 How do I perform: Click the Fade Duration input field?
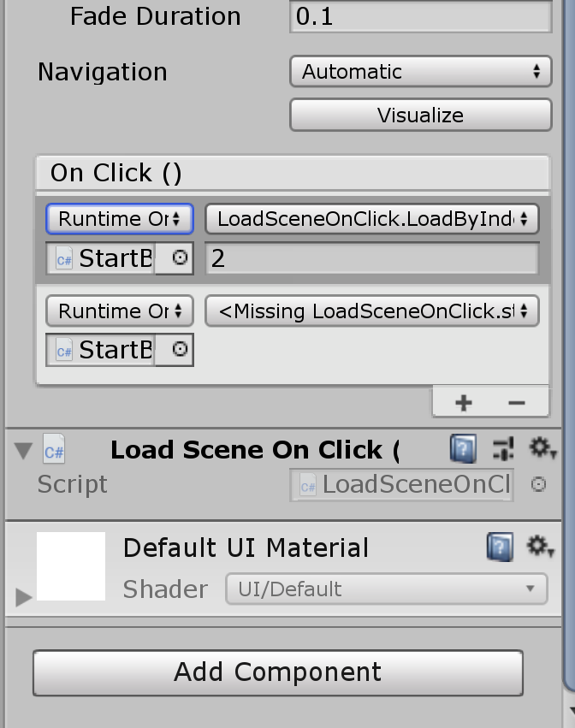coord(420,16)
